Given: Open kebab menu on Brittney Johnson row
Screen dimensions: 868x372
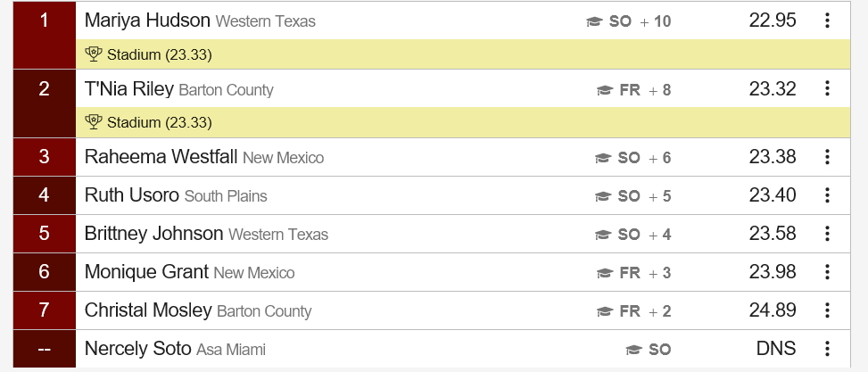Looking at the screenshot, I should click(827, 234).
